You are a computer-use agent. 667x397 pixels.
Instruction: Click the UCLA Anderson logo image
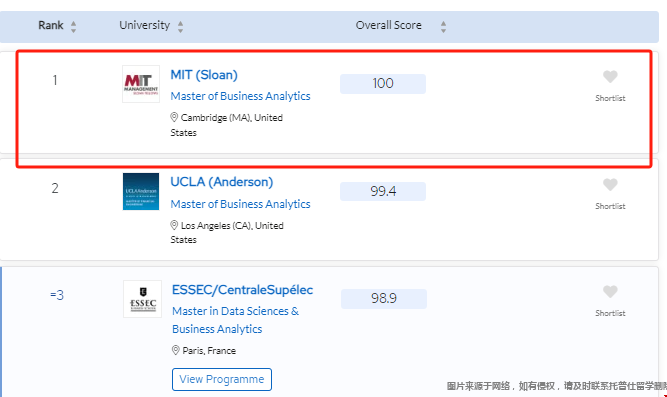pyautogui.click(x=141, y=191)
